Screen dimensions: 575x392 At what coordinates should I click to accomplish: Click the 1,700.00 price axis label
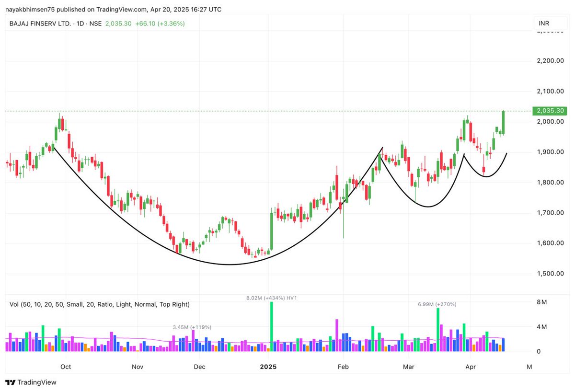(551, 213)
